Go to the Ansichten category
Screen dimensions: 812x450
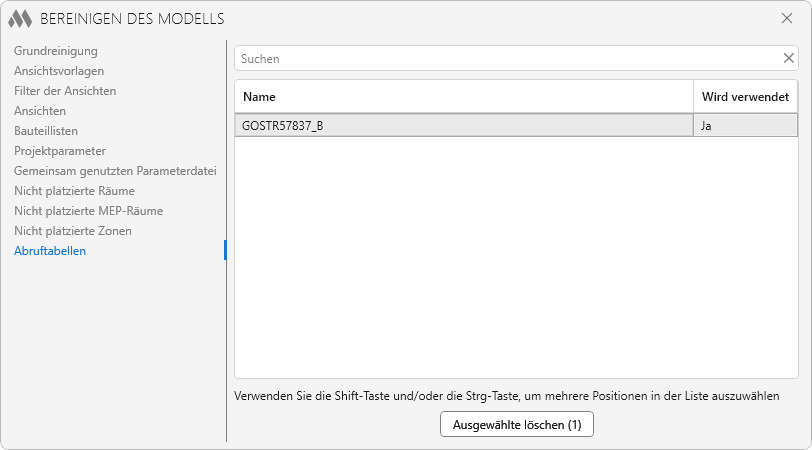[40, 111]
